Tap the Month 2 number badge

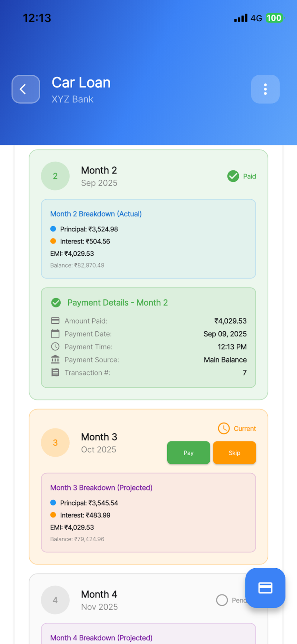point(55,176)
